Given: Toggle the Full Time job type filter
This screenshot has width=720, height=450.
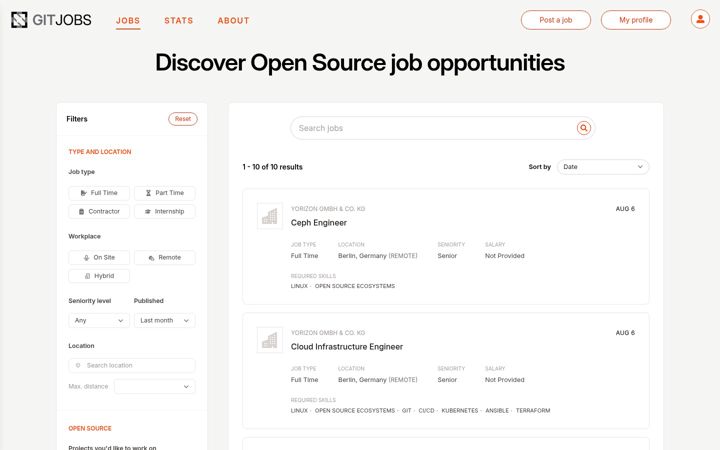Looking at the screenshot, I should (x=99, y=193).
